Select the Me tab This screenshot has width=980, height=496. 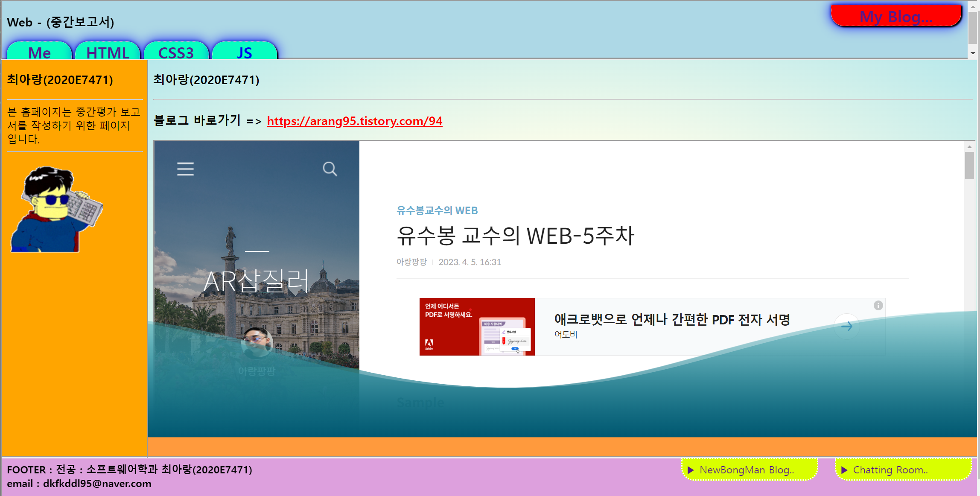coord(39,52)
